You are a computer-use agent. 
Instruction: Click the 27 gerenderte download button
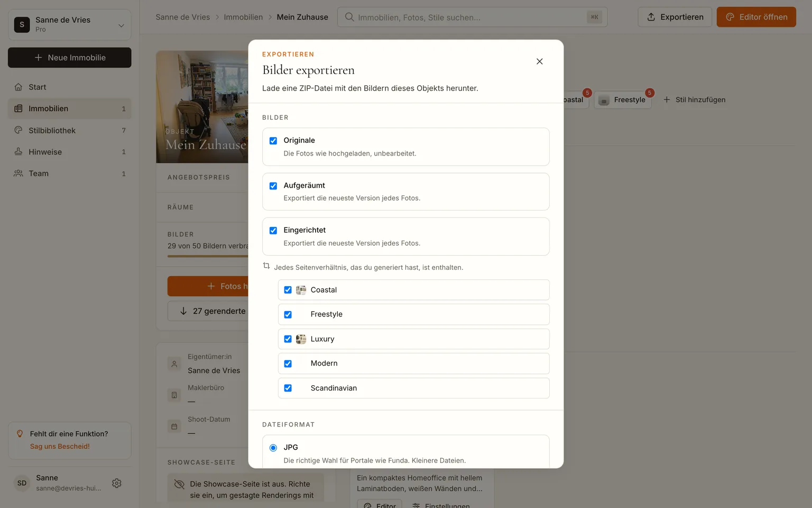click(208, 311)
